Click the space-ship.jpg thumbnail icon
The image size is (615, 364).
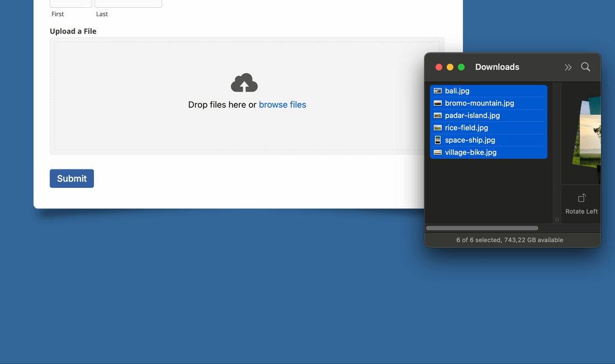[437, 140]
